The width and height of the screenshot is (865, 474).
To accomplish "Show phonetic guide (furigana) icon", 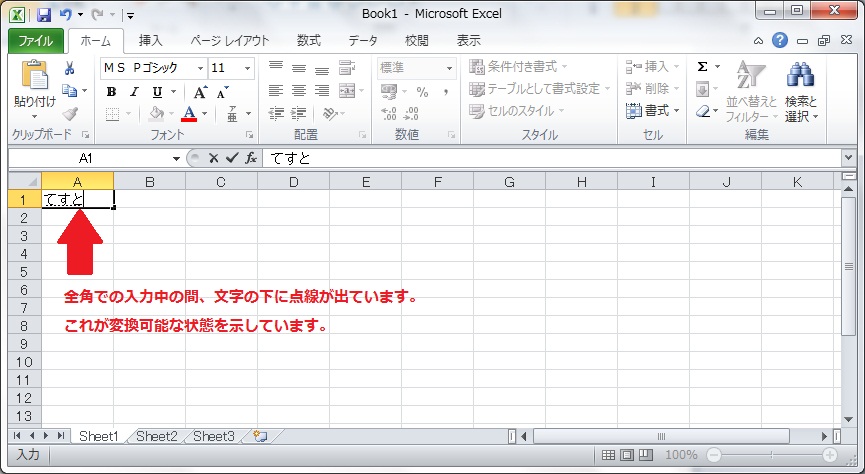I will [232, 114].
